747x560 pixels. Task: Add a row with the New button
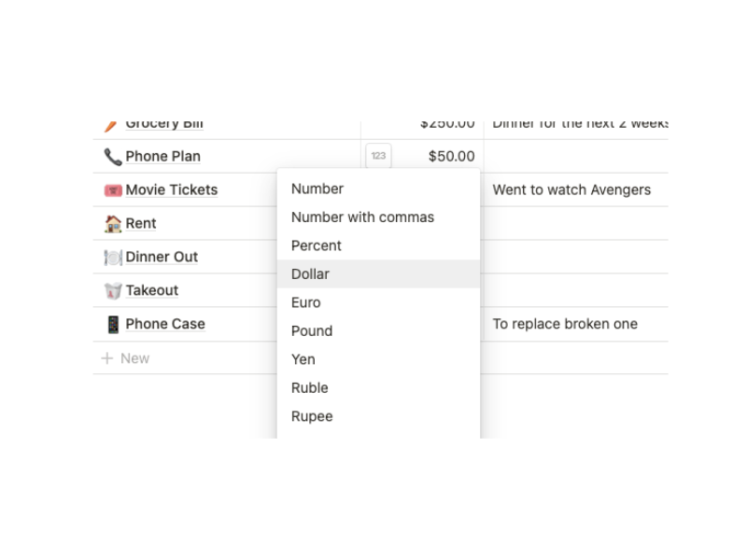point(125,357)
